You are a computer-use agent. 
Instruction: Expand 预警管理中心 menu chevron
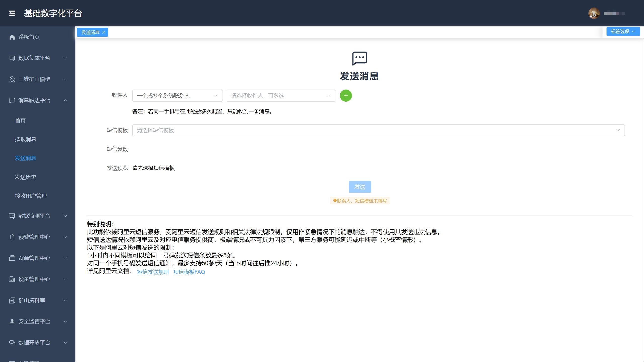[x=65, y=237]
